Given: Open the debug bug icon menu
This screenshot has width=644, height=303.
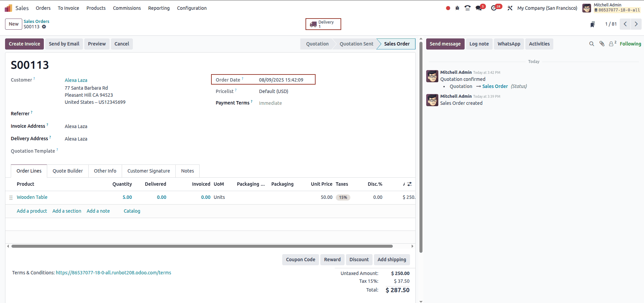Looking at the screenshot, I should pyautogui.click(x=457, y=8).
